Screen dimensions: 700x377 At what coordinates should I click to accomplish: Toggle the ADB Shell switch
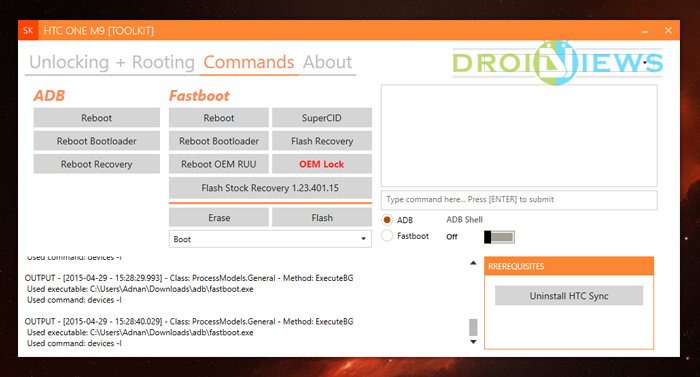(499, 237)
